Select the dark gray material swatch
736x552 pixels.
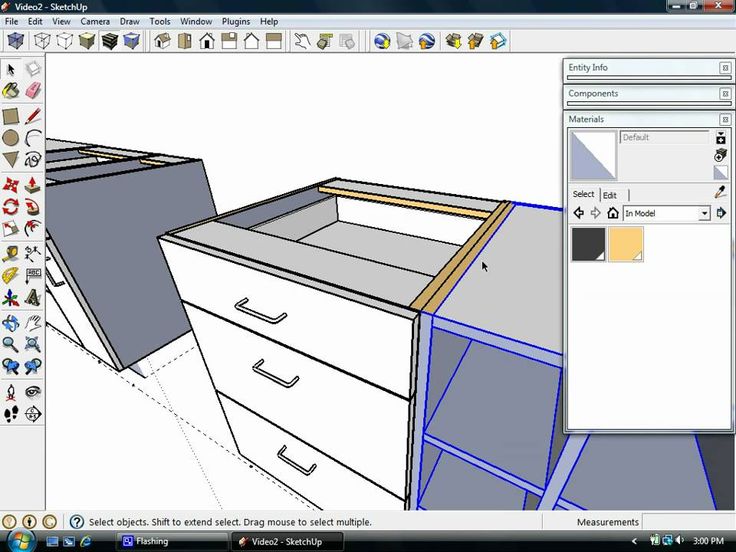(x=588, y=244)
